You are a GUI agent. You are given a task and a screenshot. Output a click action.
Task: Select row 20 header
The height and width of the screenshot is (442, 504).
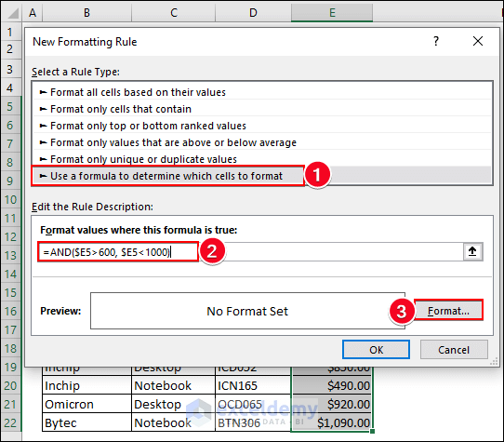10,385
